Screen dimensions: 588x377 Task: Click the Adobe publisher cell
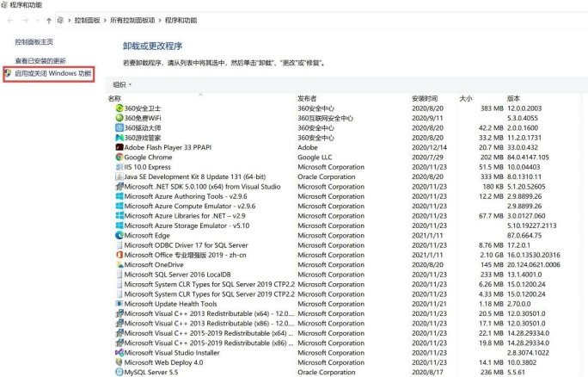(x=308, y=147)
